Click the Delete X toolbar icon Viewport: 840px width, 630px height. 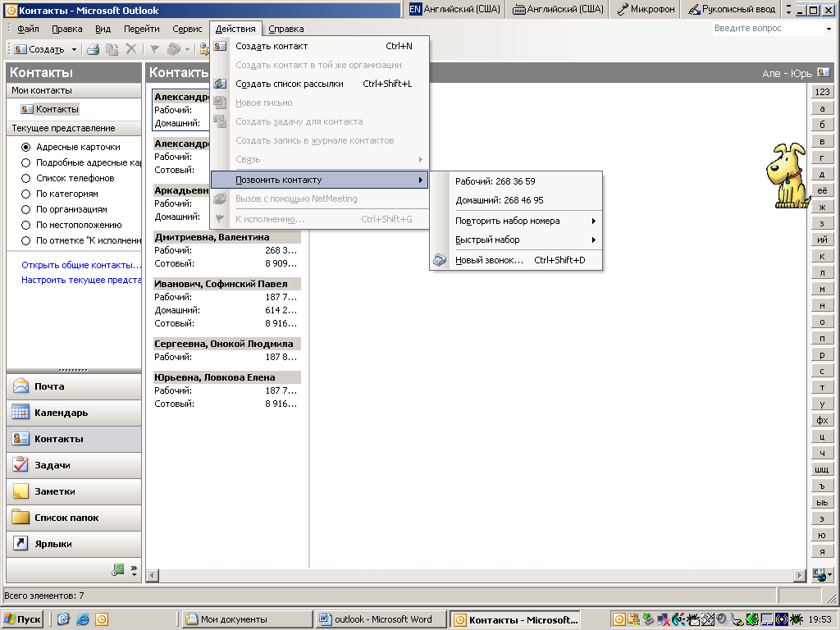coord(130,49)
